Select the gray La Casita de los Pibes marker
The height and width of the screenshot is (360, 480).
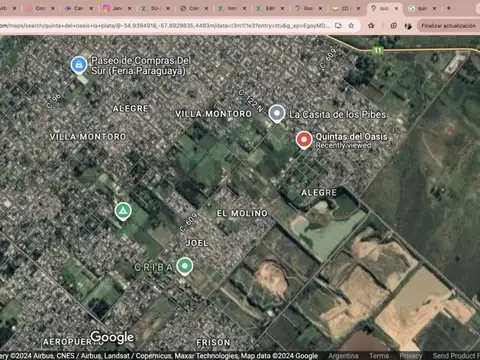(x=277, y=114)
